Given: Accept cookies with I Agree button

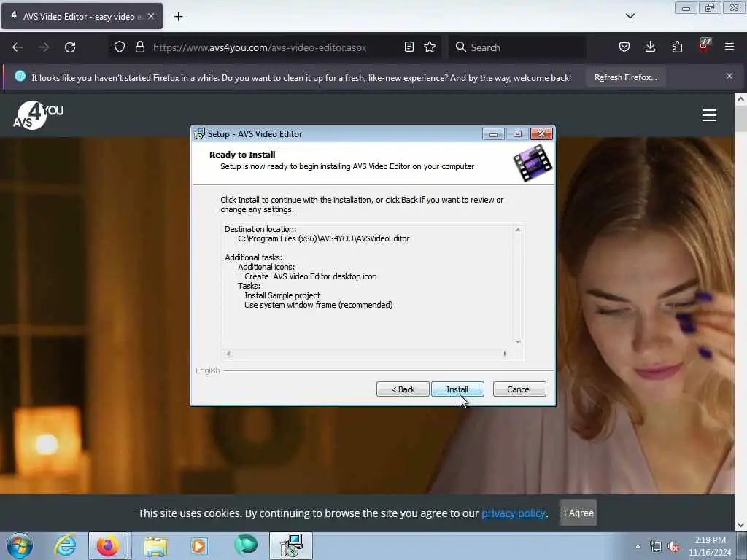Looking at the screenshot, I should point(578,513).
